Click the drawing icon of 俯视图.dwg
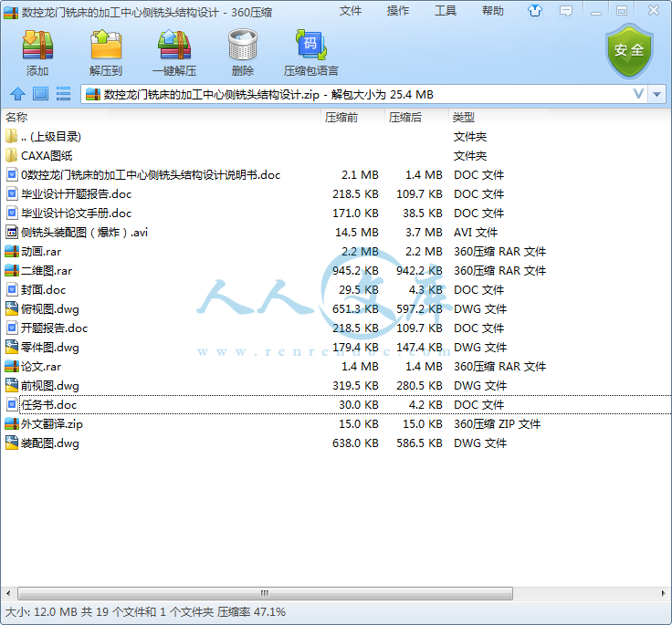This screenshot has height=625, width=672. pyautogui.click(x=12, y=309)
